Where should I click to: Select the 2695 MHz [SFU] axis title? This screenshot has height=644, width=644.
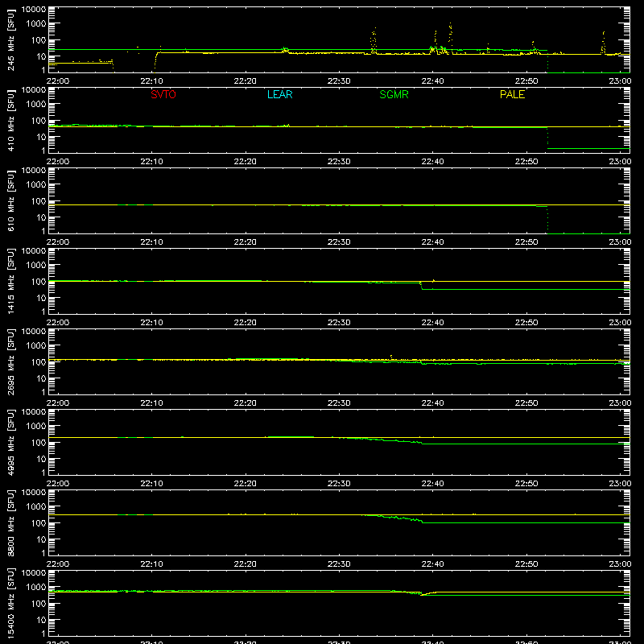pos(11,362)
